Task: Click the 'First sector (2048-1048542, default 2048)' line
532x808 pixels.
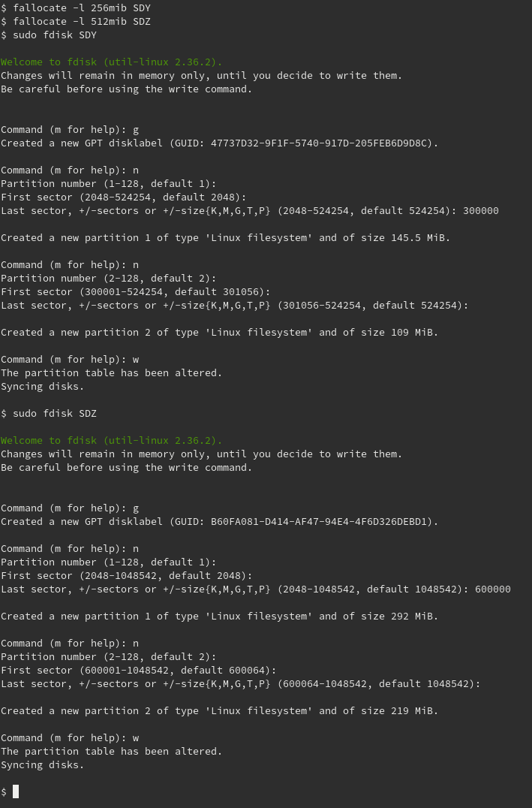Action: coord(126,575)
